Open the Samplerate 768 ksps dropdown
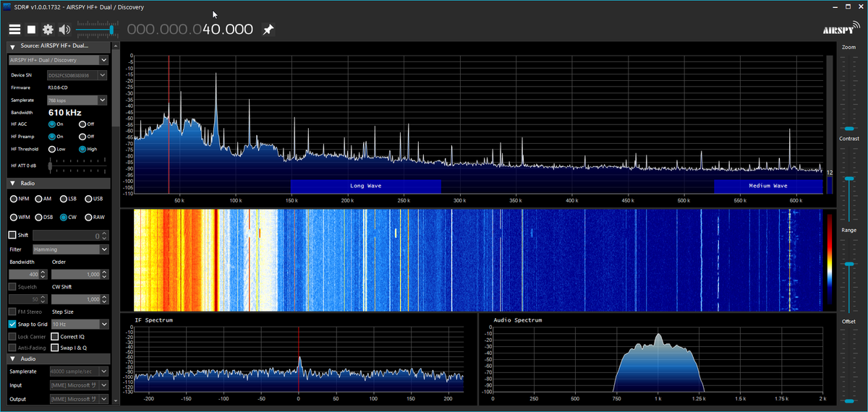This screenshot has width=868, height=412. tap(77, 100)
